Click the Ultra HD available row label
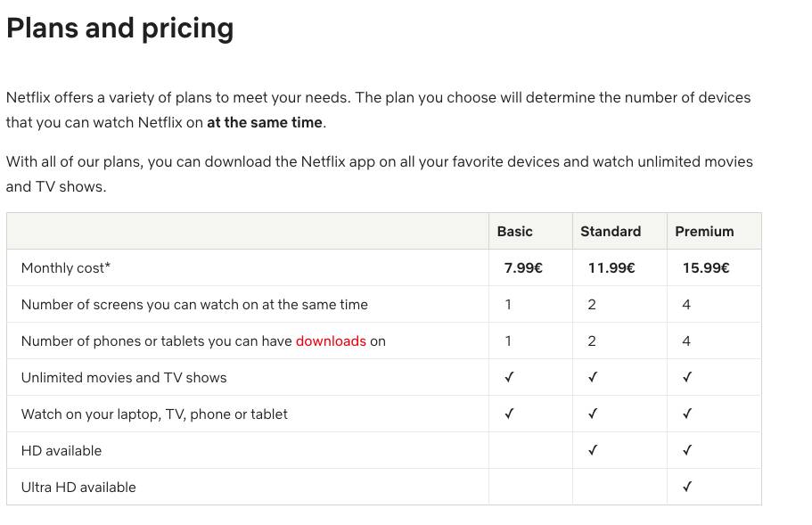Image resolution: width=812 pixels, height=525 pixels. [x=78, y=488]
